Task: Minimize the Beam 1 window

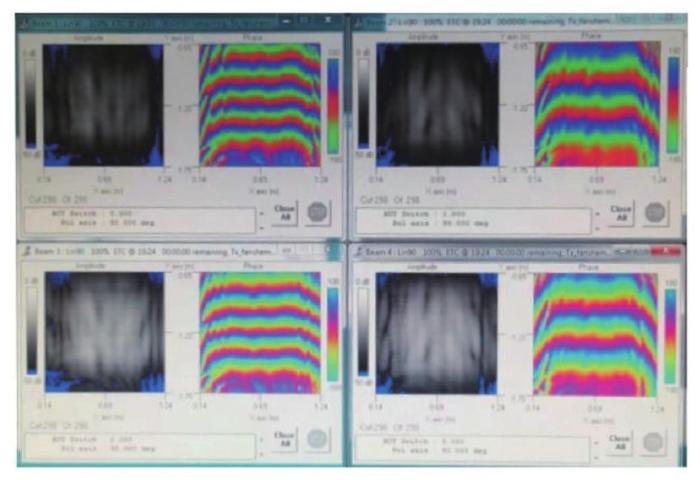Action: [x=288, y=21]
